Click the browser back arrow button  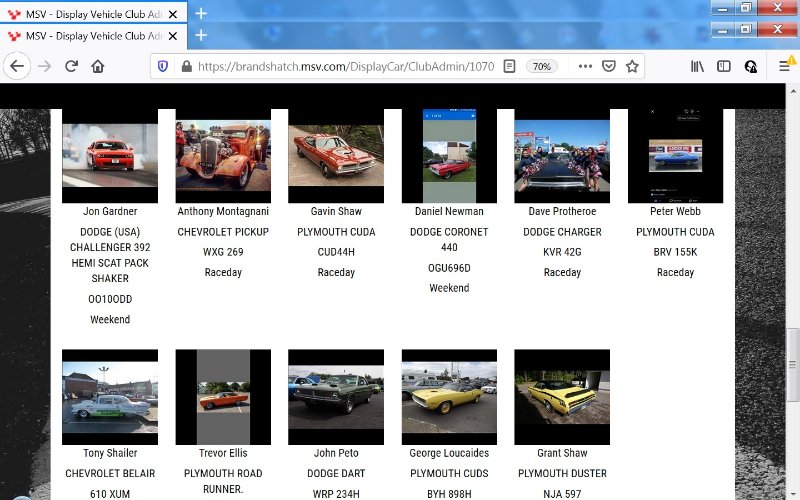17,66
